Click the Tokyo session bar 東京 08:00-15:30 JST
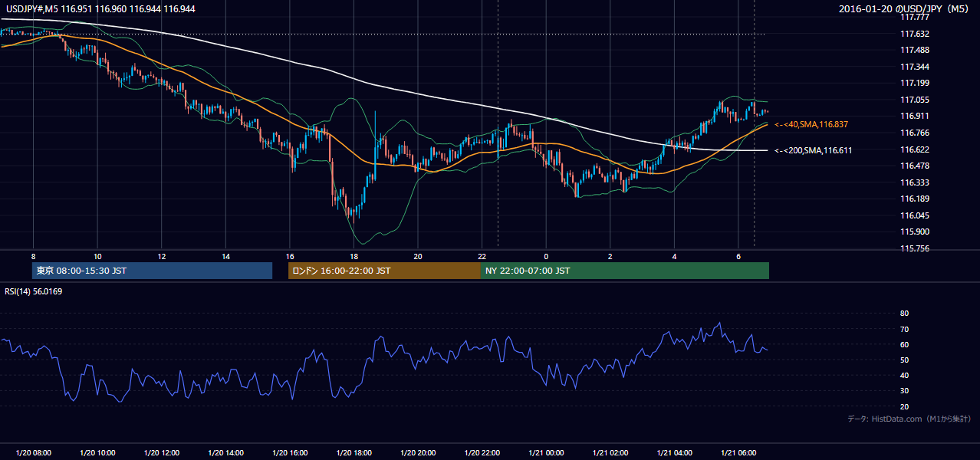The image size is (980, 460). pyautogui.click(x=153, y=271)
